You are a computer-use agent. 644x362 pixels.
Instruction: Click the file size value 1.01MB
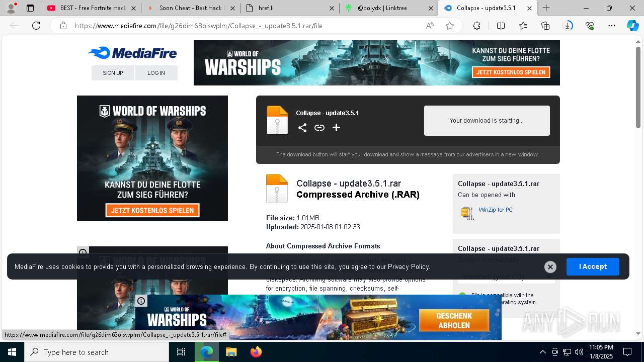(308, 218)
